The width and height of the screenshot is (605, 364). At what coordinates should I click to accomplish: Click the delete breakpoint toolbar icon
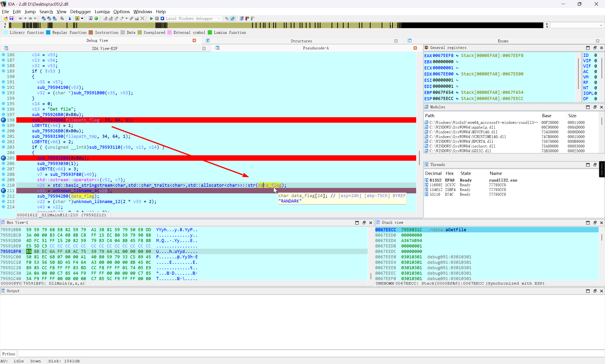pos(253,18)
